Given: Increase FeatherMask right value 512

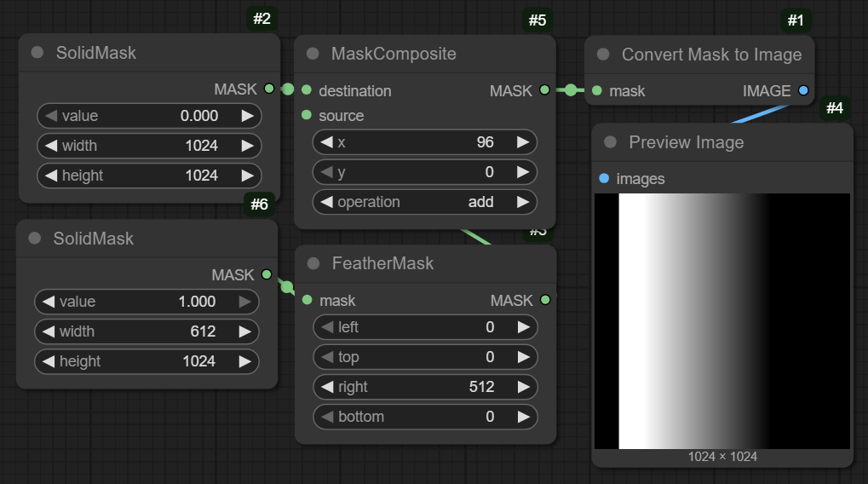Looking at the screenshot, I should tap(524, 387).
